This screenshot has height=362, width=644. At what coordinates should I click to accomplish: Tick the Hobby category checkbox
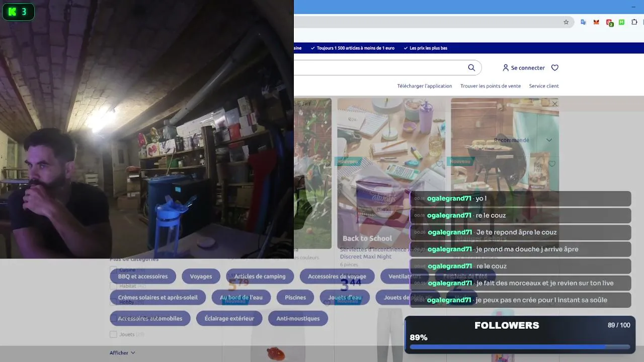click(x=113, y=302)
